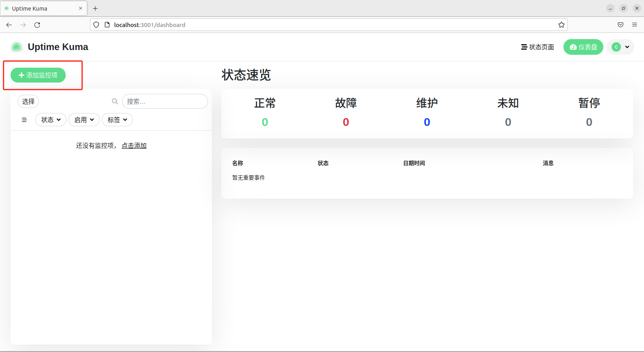Click the Uptime Kuma logo icon

[x=16, y=47]
